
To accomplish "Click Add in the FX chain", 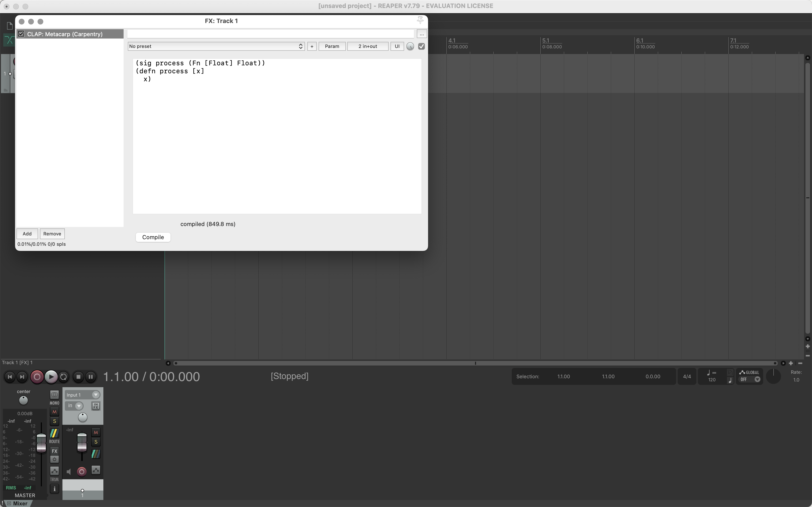I will [x=27, y=234].
